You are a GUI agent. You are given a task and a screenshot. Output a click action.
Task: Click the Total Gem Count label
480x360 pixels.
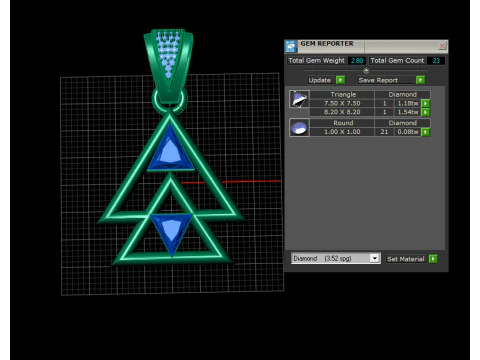point(397,61)
